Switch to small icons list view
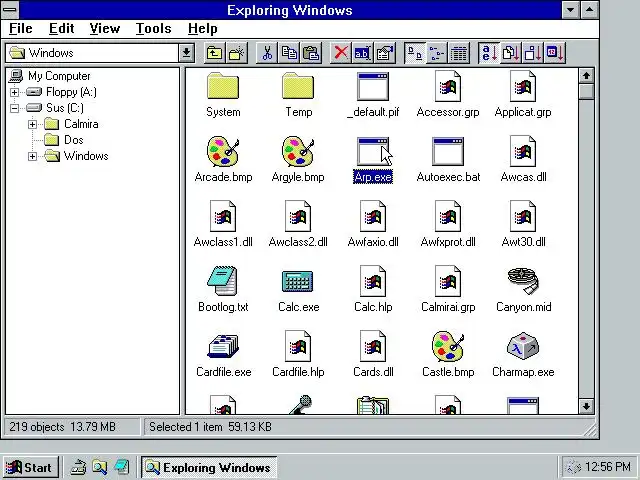The image size is (640, 480). [437, 53]
